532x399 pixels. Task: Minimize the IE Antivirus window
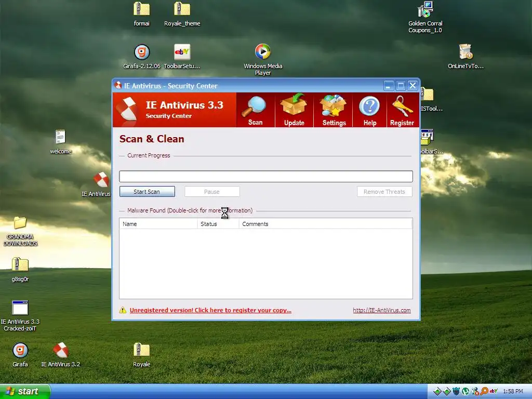click(x=389, y=86)
